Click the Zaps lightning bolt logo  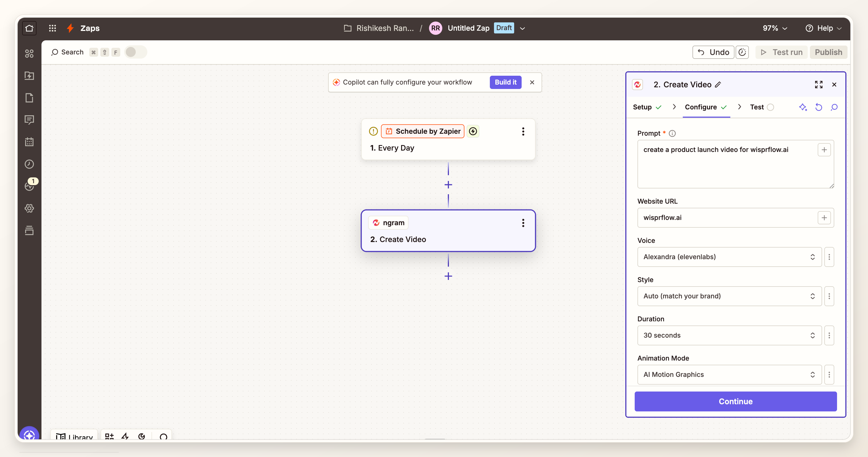[70, 28]
